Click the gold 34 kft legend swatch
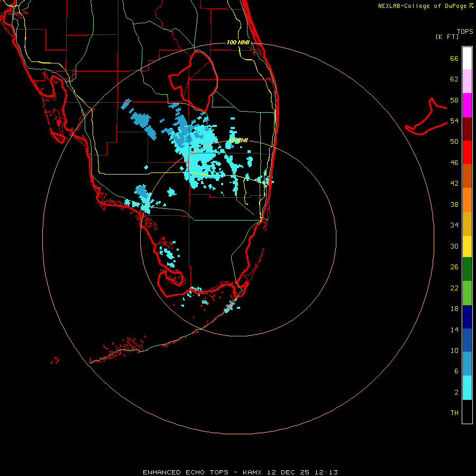Viewport: 476px width, 476px height. [467, 224]
